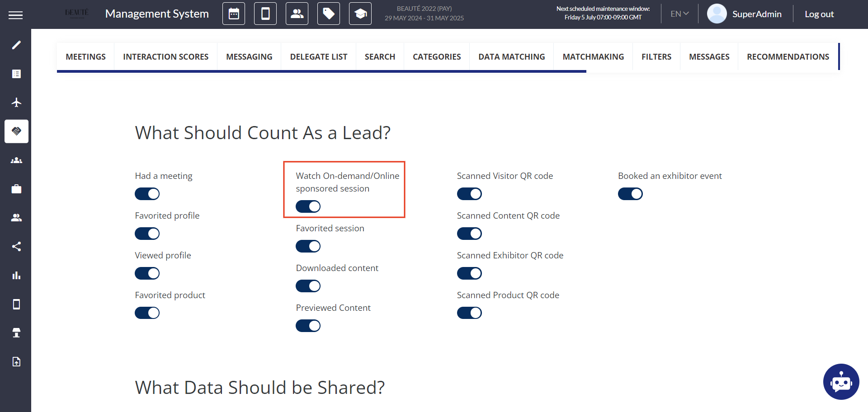Open the briefcase sidebar icon
868x412 pixels.
[x=16, y=189]
